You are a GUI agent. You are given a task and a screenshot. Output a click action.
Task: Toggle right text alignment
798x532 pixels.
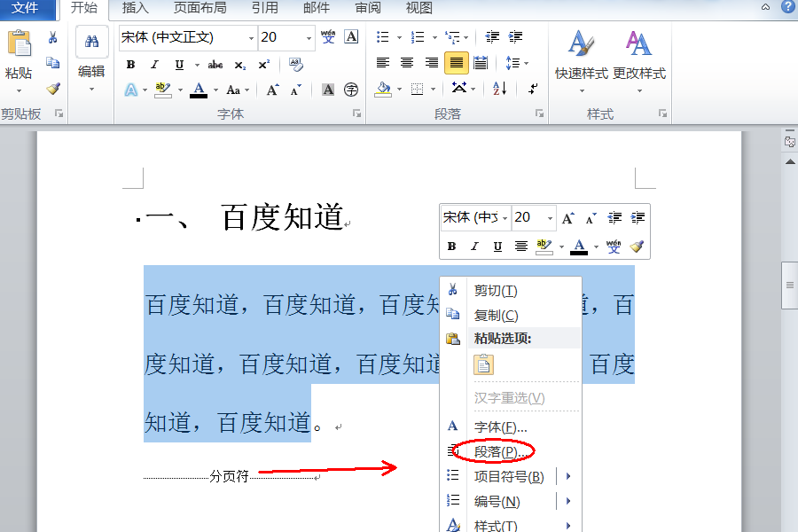point(431,63)
